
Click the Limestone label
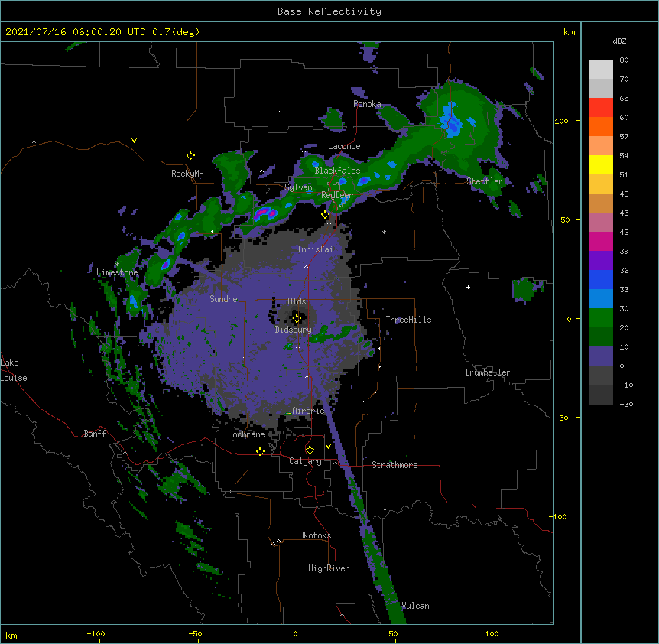click(117, 272)
